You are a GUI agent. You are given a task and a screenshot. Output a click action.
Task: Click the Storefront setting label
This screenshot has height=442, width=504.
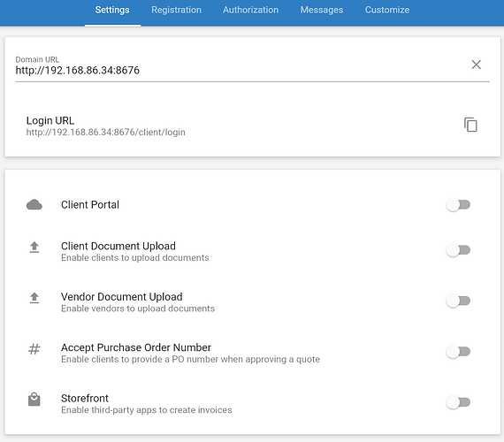[85, 399]
